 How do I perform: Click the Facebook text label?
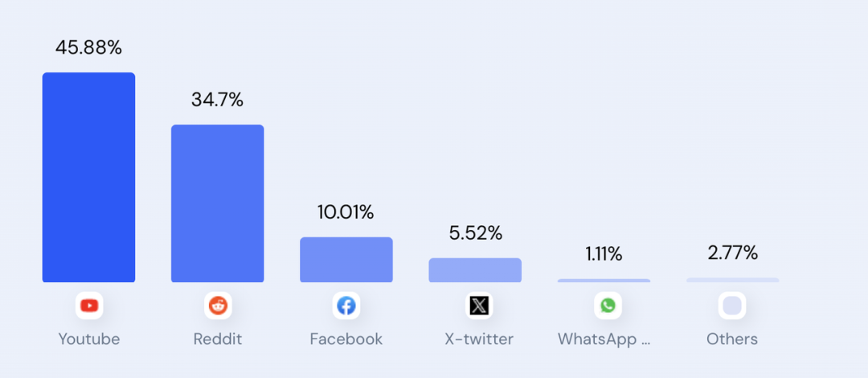[346, 339]
